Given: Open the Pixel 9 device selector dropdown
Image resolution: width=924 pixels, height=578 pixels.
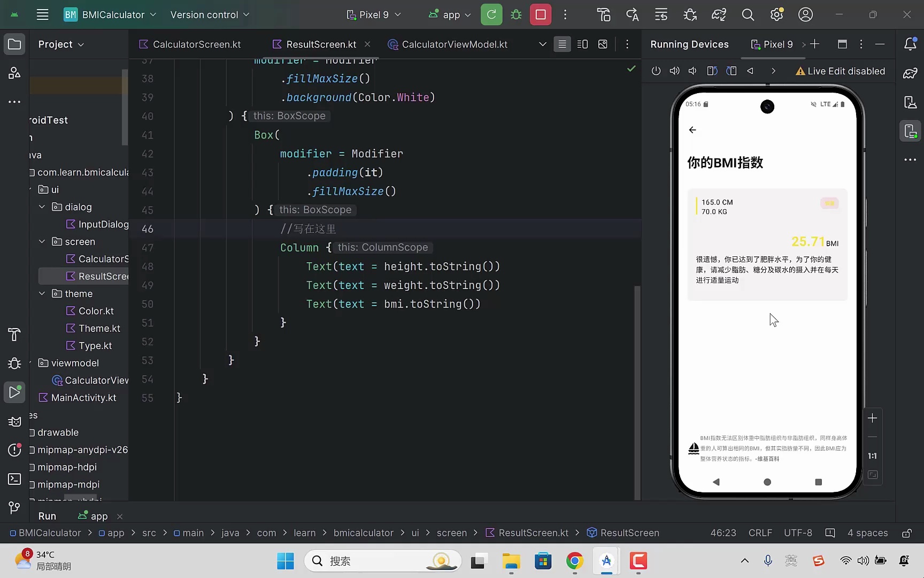Looking at the screenshot, I should pyautogui.click(x=374, y=14).
